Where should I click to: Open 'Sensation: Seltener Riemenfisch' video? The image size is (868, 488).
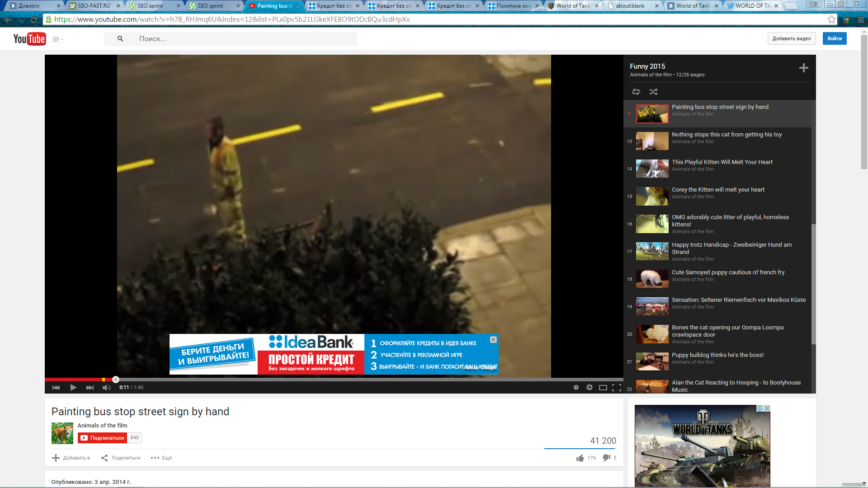coord(739,300)
